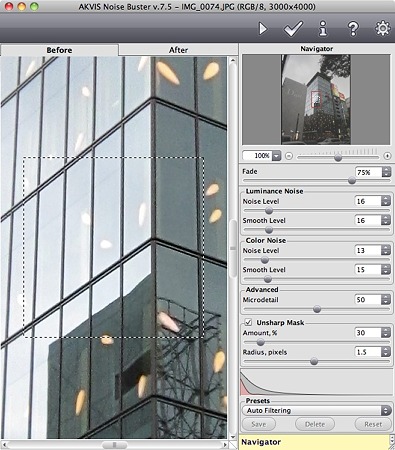Click the Reset button
This screenshot has height=450, width=395.
pos(373,424)
